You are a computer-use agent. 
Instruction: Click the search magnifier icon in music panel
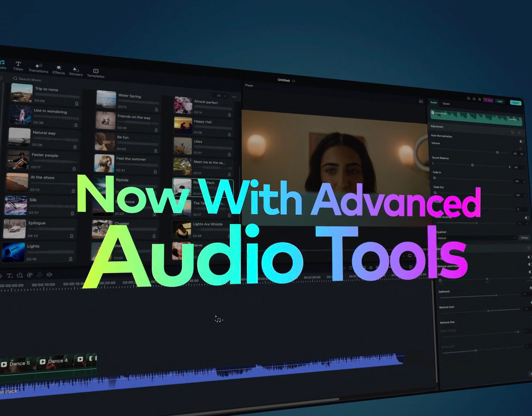pos(15,79)
